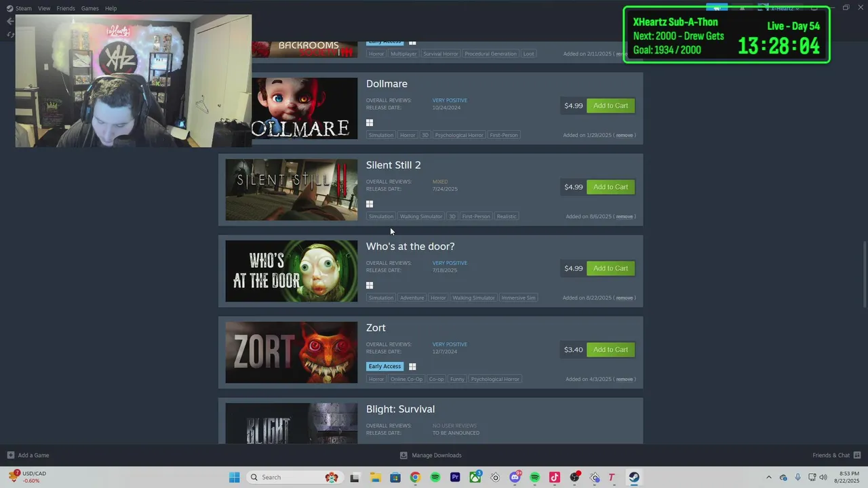
Task: Open the Friends menu
Action: point(66,8)
